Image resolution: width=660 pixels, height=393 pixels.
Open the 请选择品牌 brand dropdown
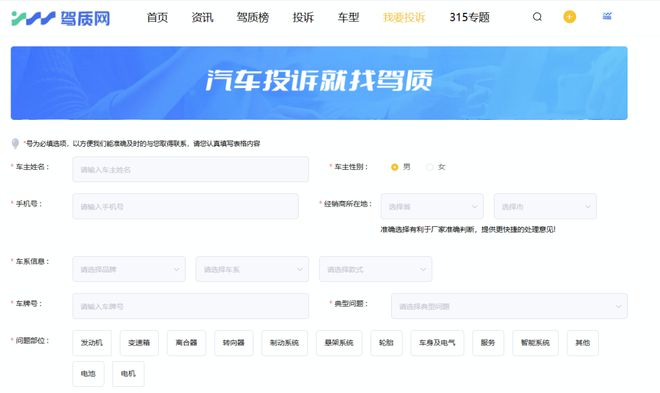(x=129, y=269)
